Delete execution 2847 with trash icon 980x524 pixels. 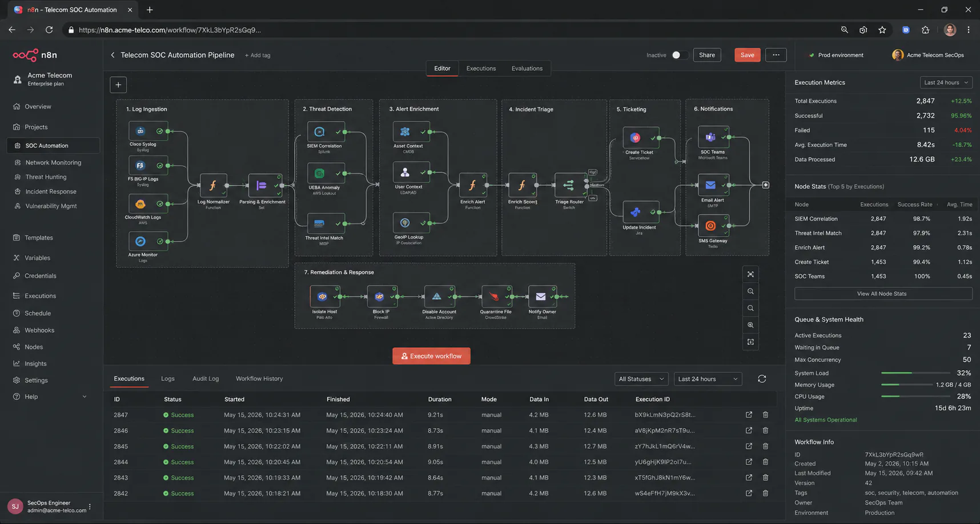[765, 415]
